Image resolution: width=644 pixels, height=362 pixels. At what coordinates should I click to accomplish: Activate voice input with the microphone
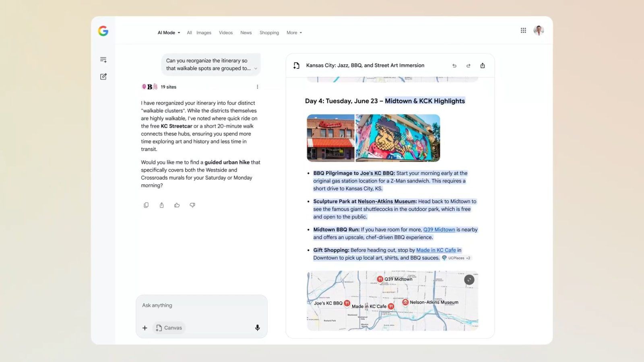[x=257, y=328]
